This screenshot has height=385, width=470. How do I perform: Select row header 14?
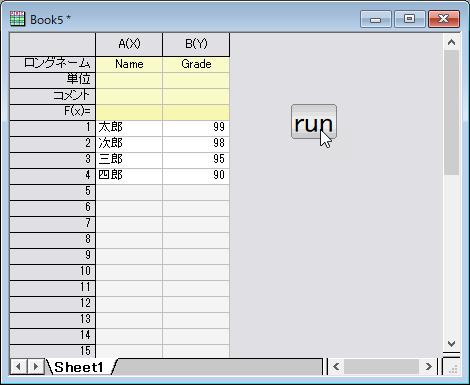[x=53, y=336]
